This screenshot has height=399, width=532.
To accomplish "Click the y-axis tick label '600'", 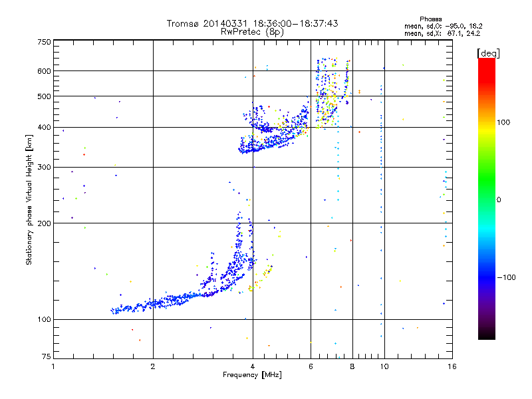I will click(x=44, y=71).
